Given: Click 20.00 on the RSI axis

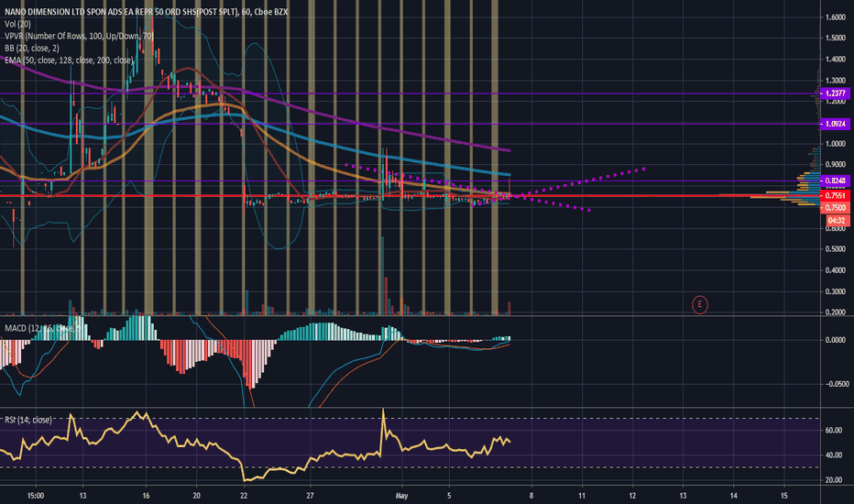Looking at the screenshot, I should (834, 480).
